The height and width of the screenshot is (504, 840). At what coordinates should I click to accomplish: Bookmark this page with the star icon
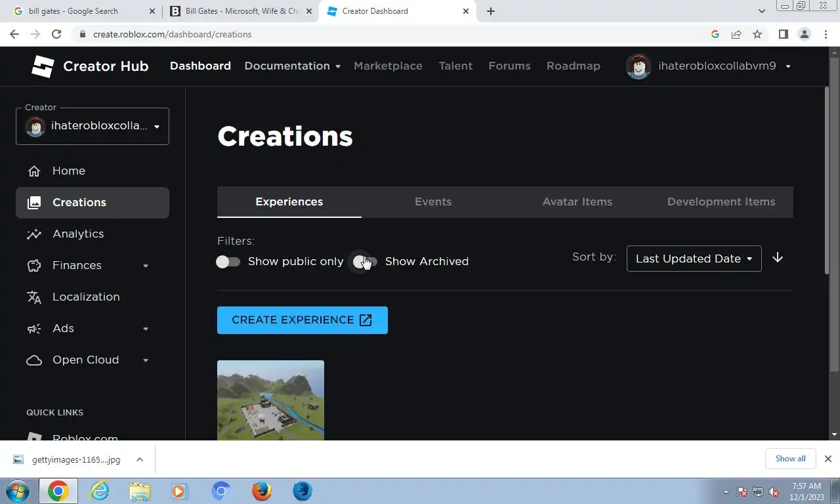pos(757,34)
